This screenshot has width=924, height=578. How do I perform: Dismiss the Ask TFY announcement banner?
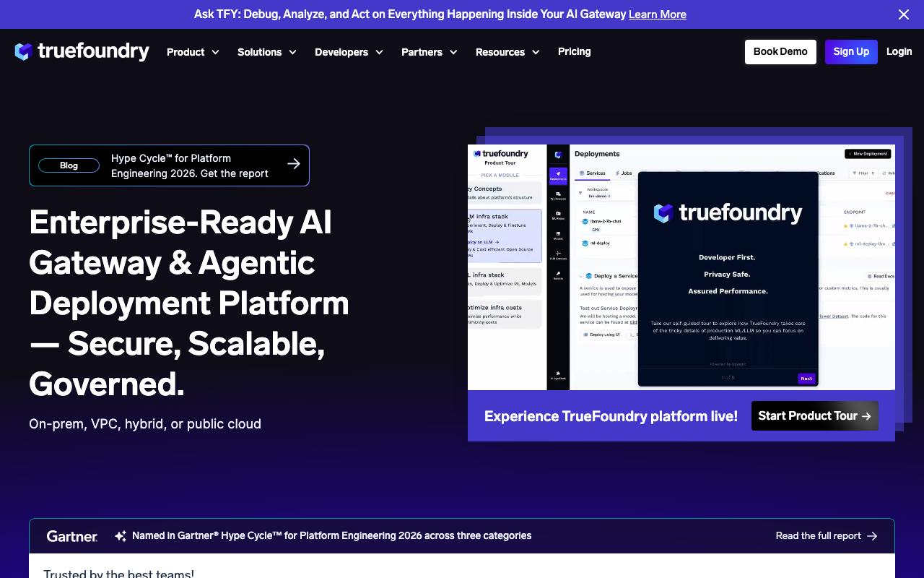pyautogui.click(x=904, y=14)
